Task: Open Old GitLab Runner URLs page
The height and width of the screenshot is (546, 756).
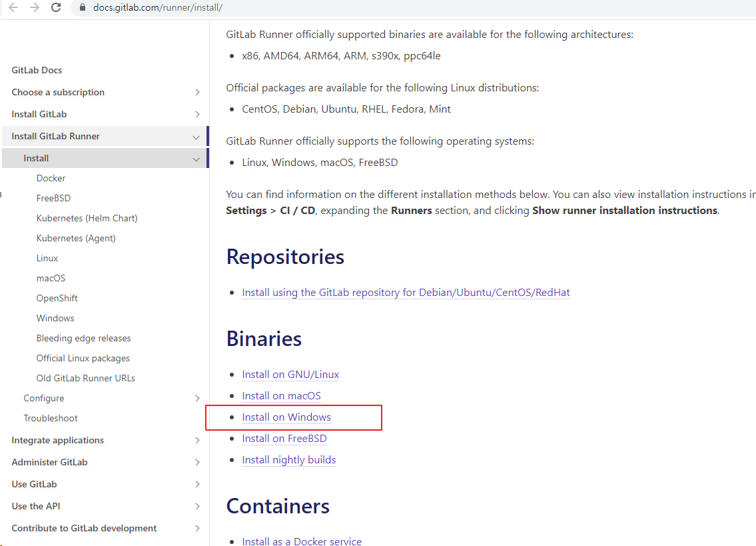Action: (x=85, y=379)
